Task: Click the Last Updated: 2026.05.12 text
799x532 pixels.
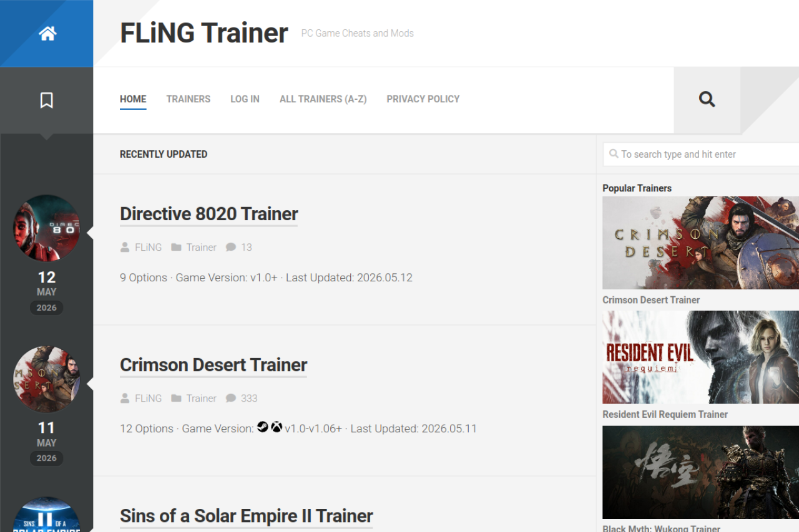Action: click(349, 278)
